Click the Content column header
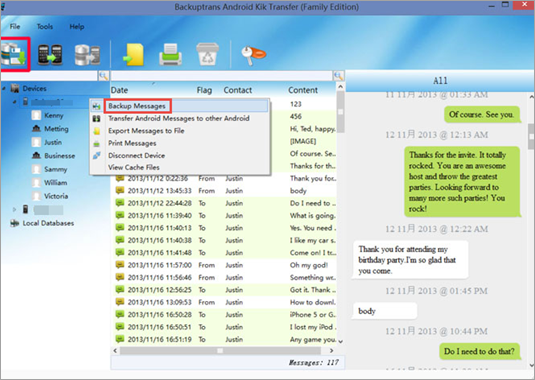Screen dimensions: 535x380 point(303,90)
